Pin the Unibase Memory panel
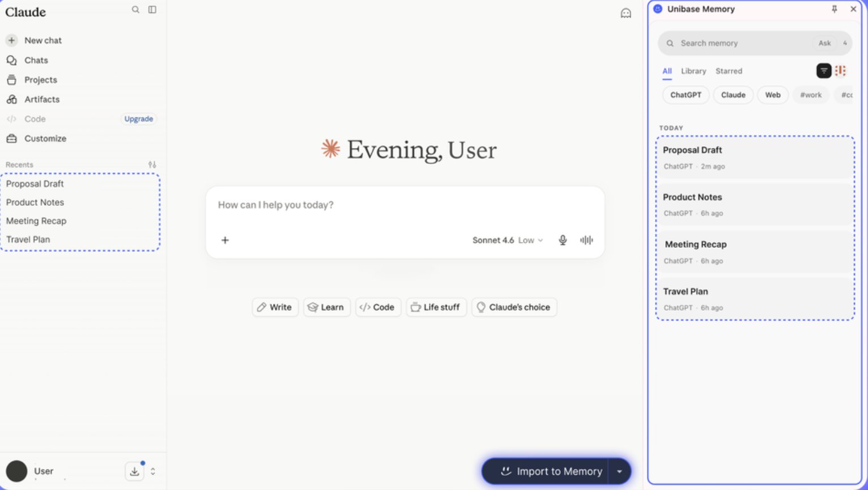This screenshot has height=490, width=868. pos(834,9)
